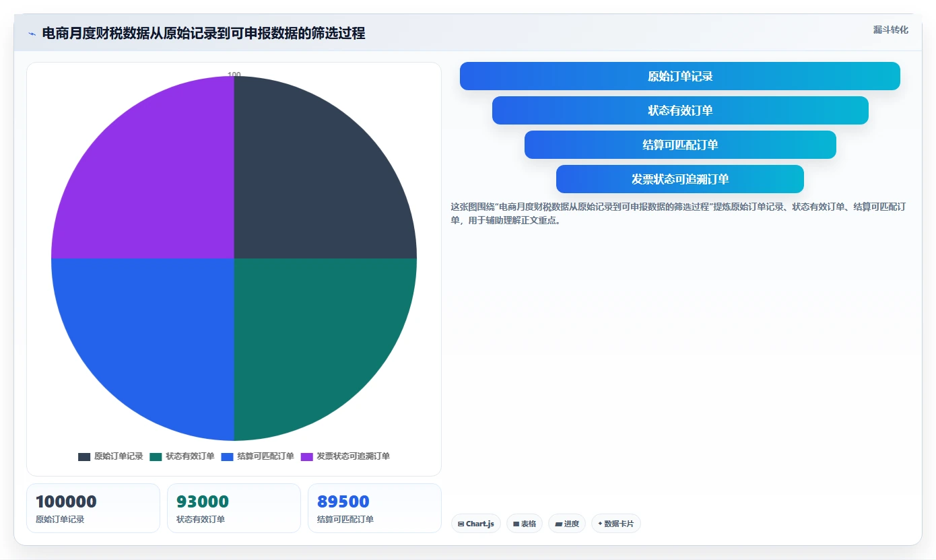Open the 100000 原始订单记录 stat card
This screenshot has width=936, height=560.
93,508
